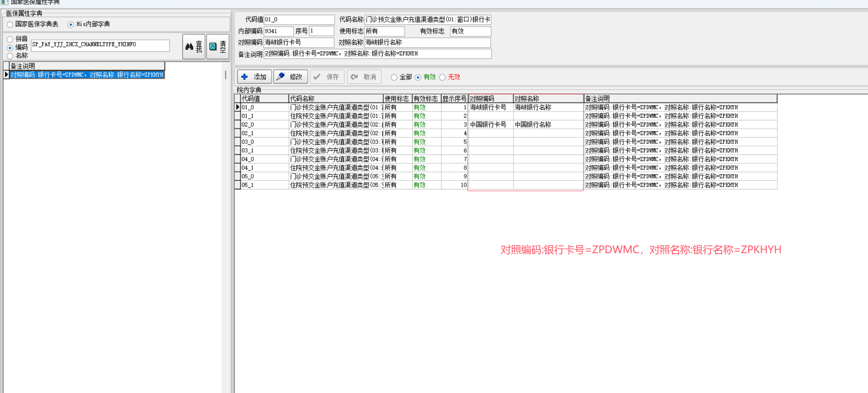Click the 序号 input field
The image size is (868, 393).
321,31
